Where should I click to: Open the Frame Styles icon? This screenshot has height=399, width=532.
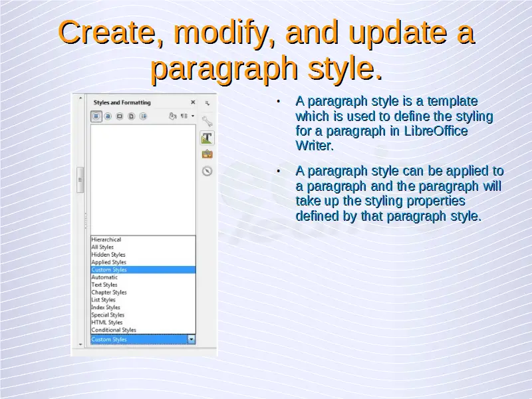(x=120, y=116)
